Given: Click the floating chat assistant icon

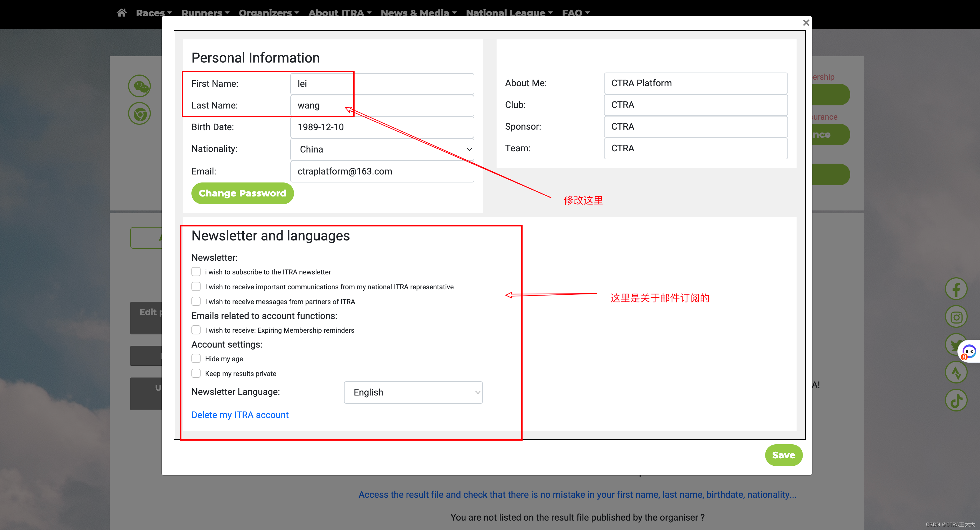Looking at the screenshot, I should (969, 351).
